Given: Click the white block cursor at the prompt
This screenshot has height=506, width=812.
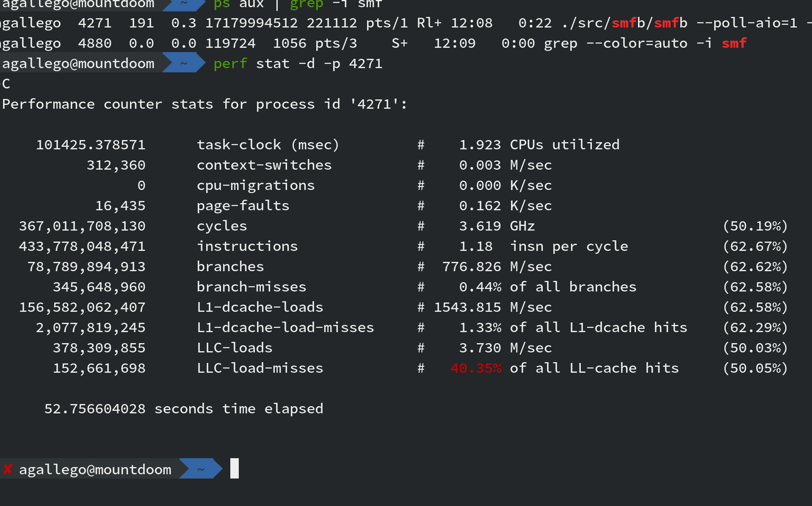Looking at the screenshot, I should tap(235, 468).
